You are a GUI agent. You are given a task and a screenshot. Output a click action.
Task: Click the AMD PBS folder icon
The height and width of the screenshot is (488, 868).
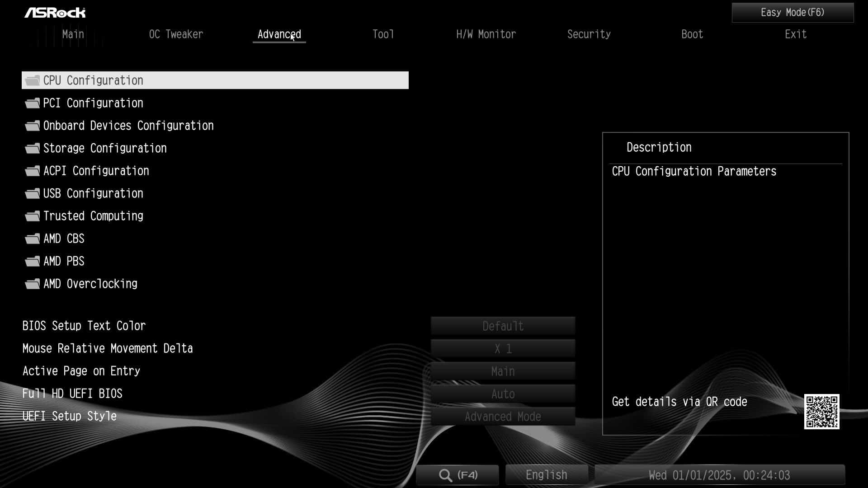click(x=32, y=261)
